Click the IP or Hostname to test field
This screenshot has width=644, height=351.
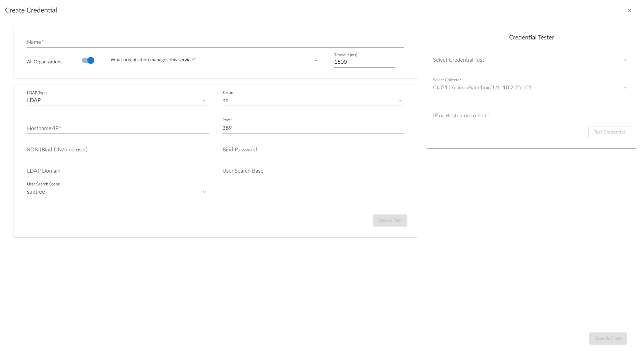point(531,116)
